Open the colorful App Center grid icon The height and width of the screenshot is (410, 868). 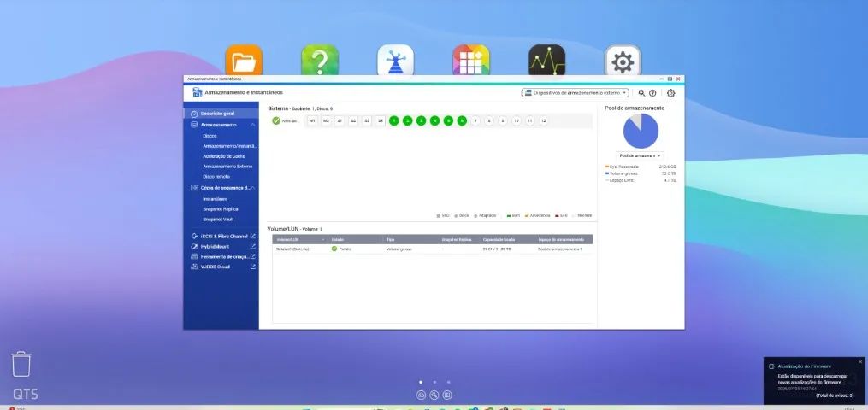[471, 60]
